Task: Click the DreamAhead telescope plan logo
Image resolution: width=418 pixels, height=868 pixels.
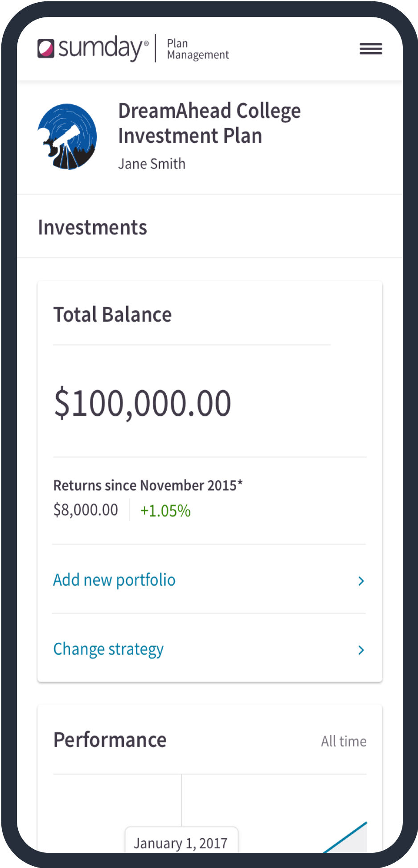Action: tap(67, 136)
